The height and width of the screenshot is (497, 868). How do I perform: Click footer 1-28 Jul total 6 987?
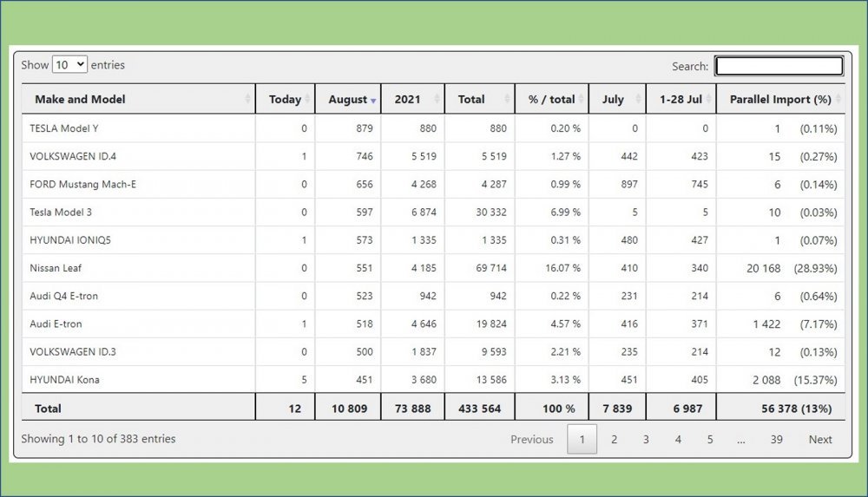click(x=687, y=409)
